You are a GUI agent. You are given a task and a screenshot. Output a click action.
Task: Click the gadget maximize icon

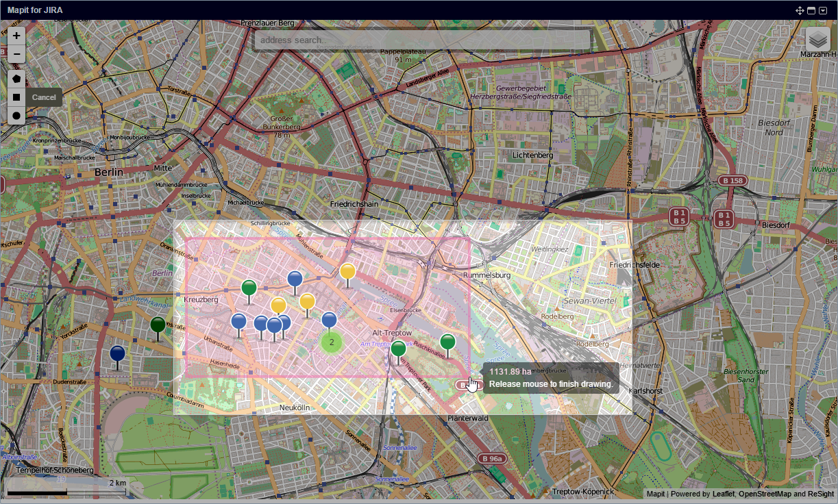click(811, 10)
